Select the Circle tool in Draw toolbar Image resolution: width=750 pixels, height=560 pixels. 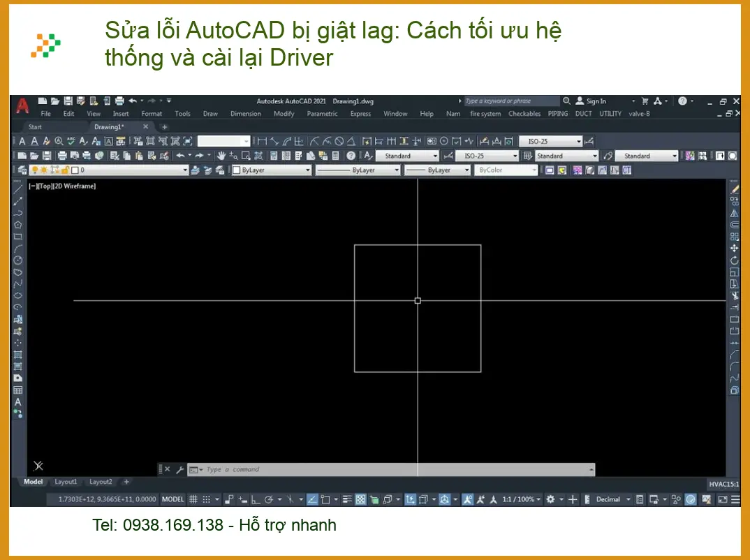17,260
